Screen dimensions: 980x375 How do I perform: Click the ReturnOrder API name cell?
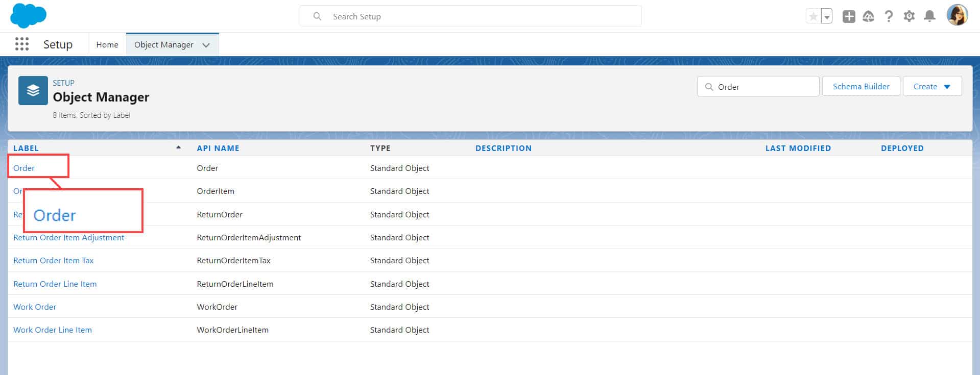click(x=220, y=214)
